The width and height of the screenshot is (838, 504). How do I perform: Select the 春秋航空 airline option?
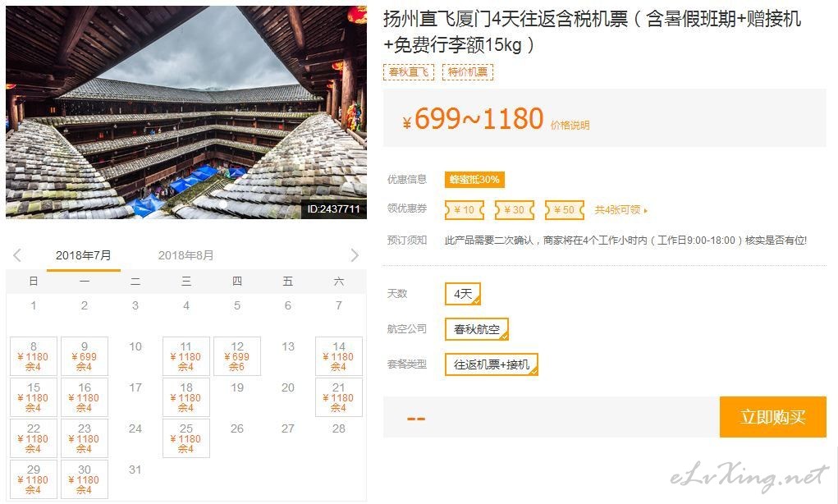click(x=476, y=329)
